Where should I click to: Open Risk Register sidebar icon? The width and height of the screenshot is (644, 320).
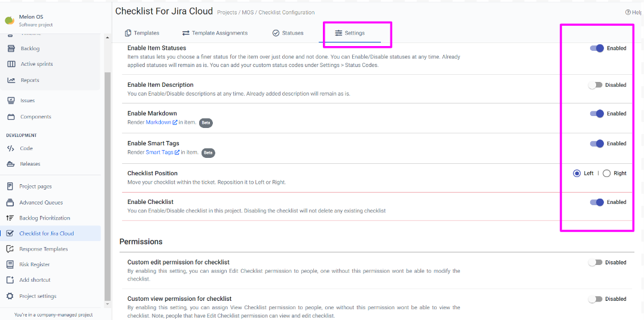coord(10,264)
